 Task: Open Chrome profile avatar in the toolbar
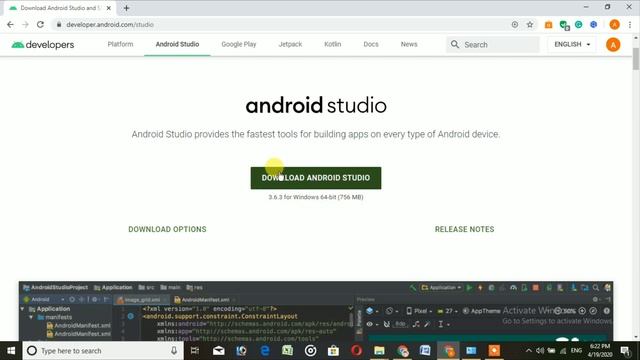pos(614,24)
